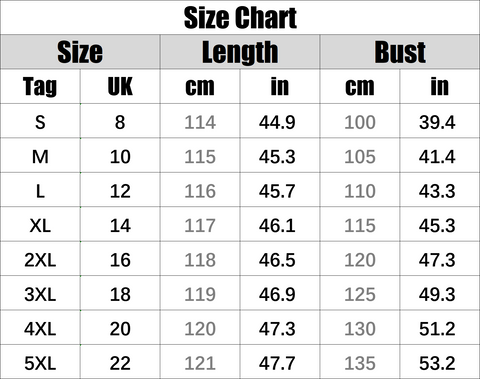Select the 5XL tag cell

click(40, 363)
